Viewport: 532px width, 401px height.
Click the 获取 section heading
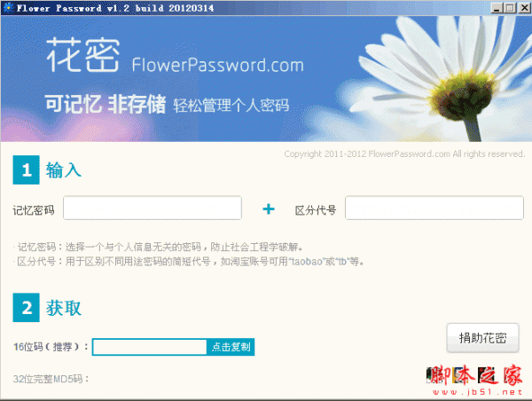tap(64, 308)
